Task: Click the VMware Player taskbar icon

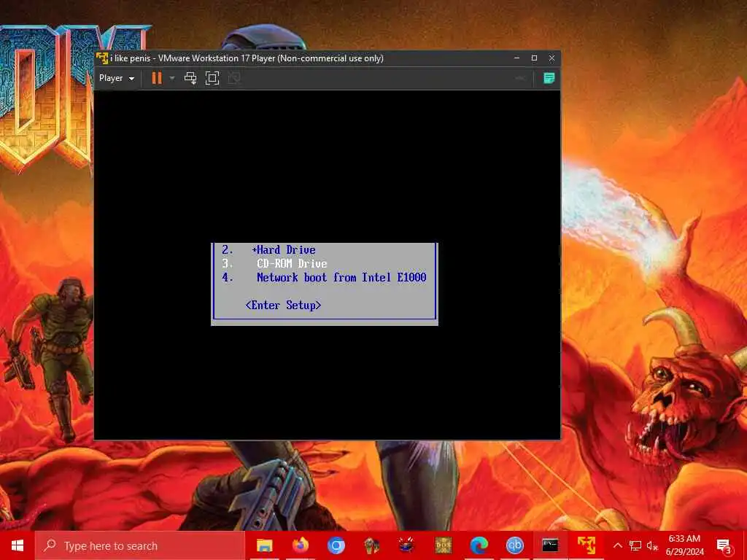Action: [586, 545]
